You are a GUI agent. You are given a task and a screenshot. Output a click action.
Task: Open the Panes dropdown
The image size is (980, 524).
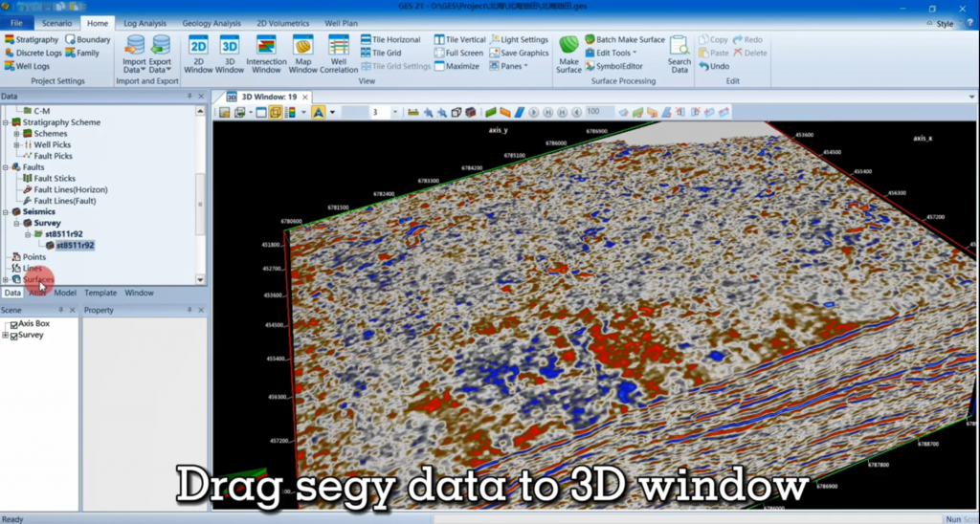coord(509,66)
